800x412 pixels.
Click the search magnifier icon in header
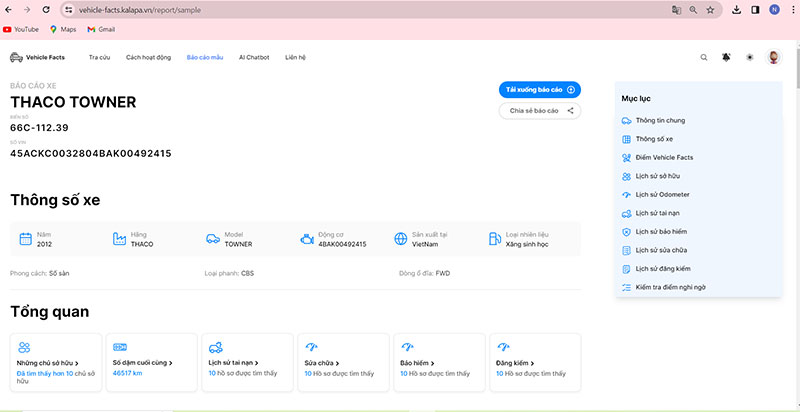tap(704, 58)
